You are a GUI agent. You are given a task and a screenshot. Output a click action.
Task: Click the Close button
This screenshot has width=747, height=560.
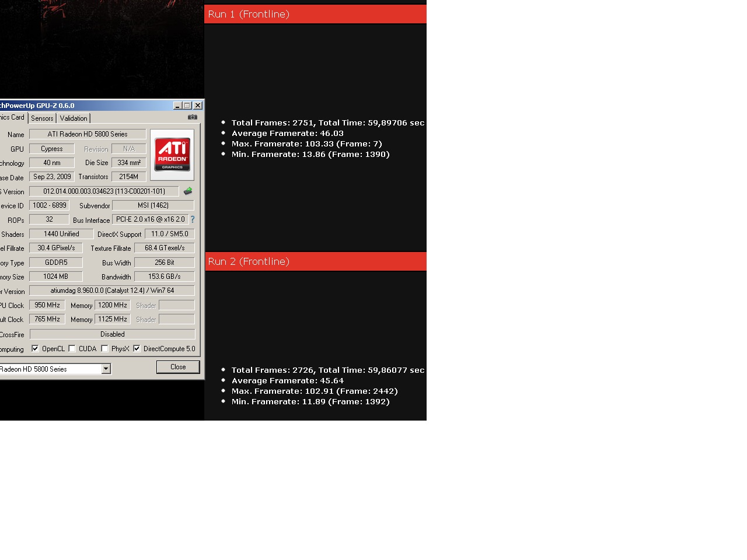[178, 367]
